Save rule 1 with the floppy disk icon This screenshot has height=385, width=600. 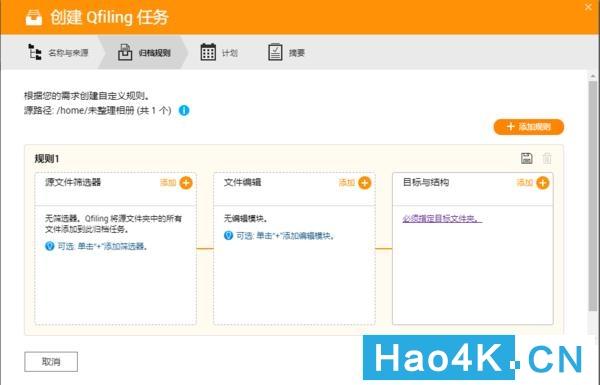[527, 158]
